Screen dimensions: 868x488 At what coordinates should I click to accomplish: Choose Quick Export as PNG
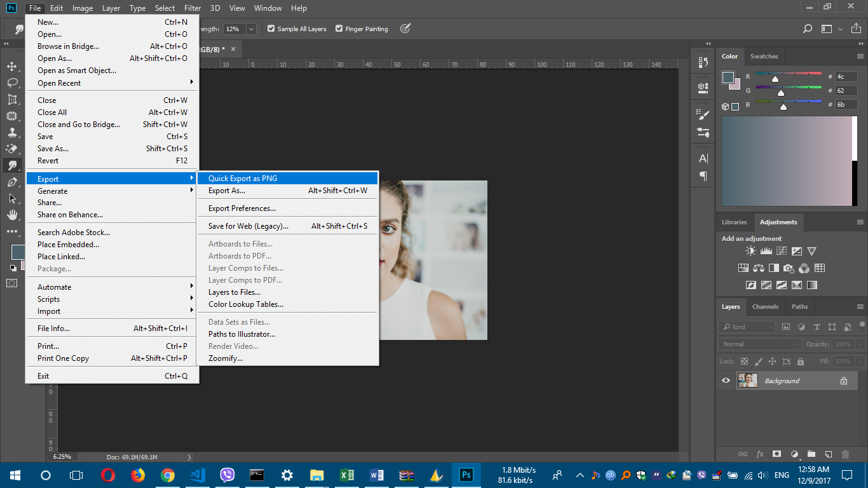point(288,179)
